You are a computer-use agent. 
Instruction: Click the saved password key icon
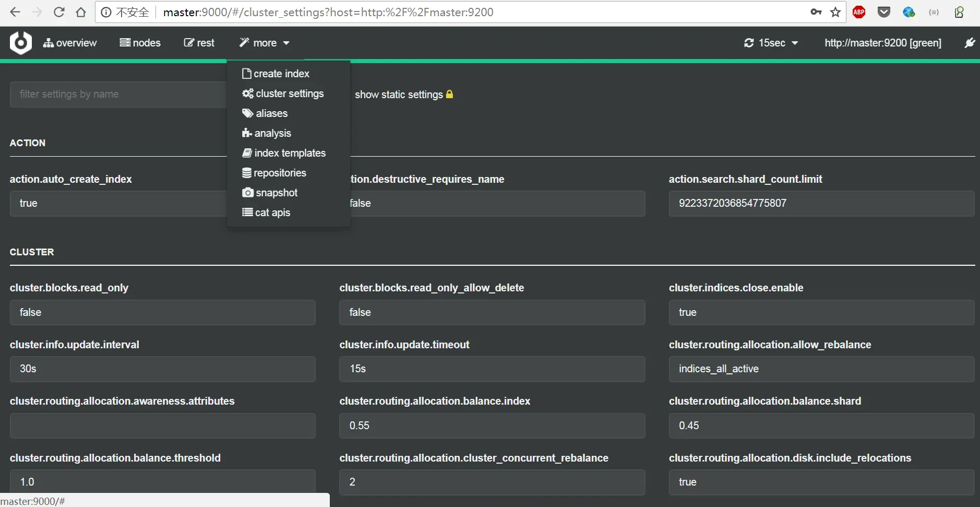pyautogui.click(x=816, y=12)
